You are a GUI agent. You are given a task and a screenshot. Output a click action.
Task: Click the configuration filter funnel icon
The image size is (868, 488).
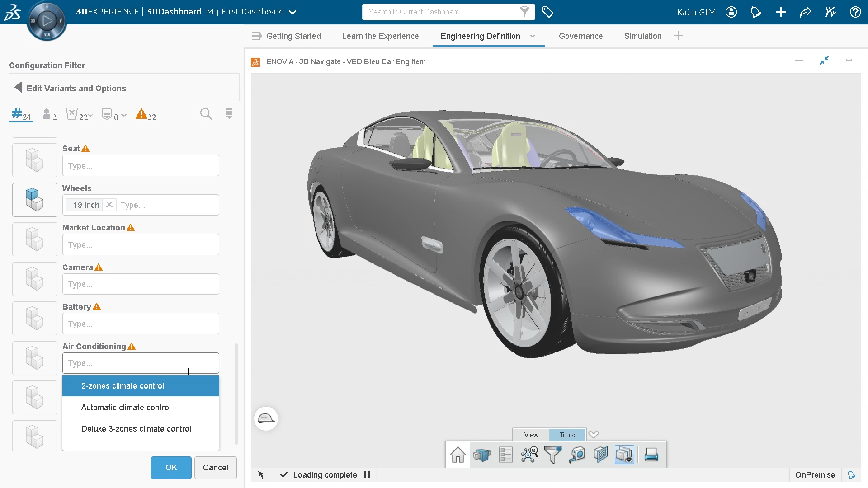pyautogui.click(x=553, y=455)
